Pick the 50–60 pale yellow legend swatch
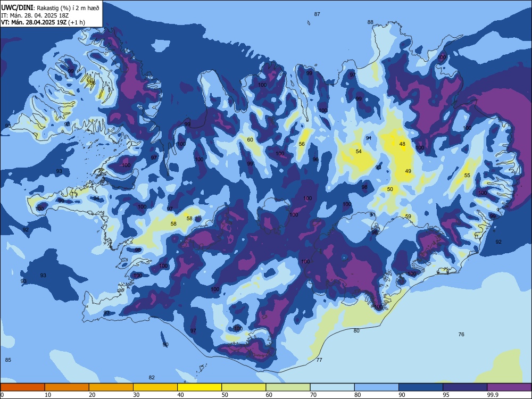Screen dimensions: 532x399 244,387
